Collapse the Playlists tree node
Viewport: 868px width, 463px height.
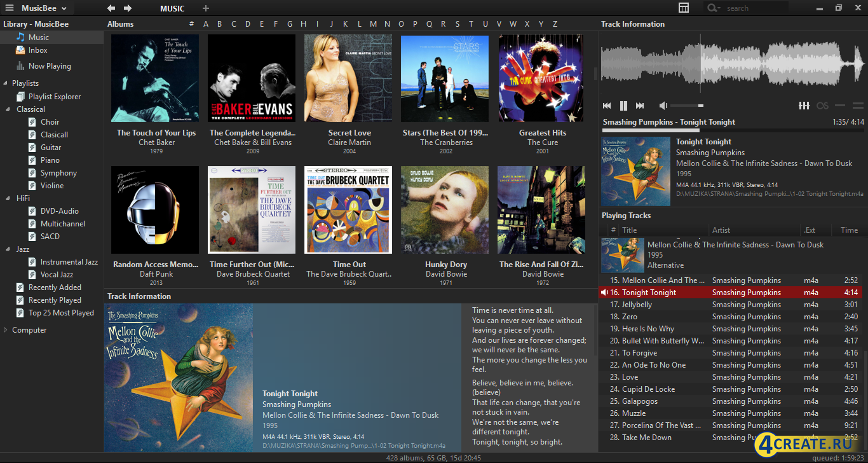point(6,83)
